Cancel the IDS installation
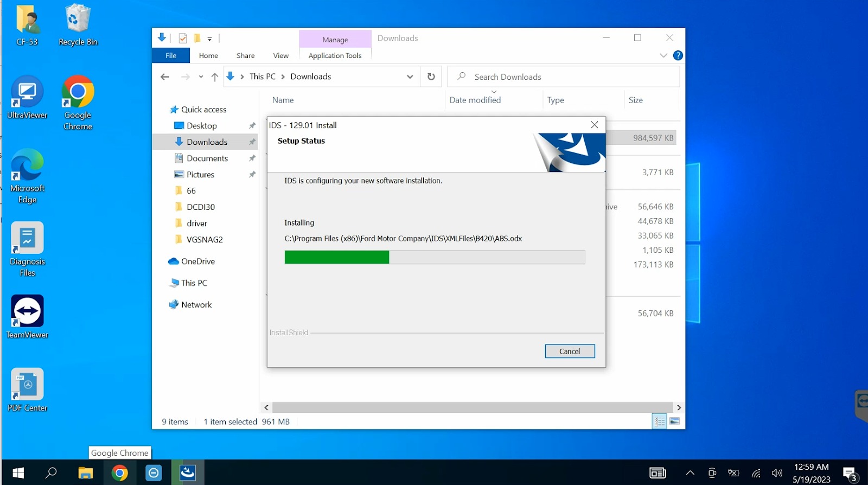The height and width of the screenshot is (485, 868). [570, 352]
